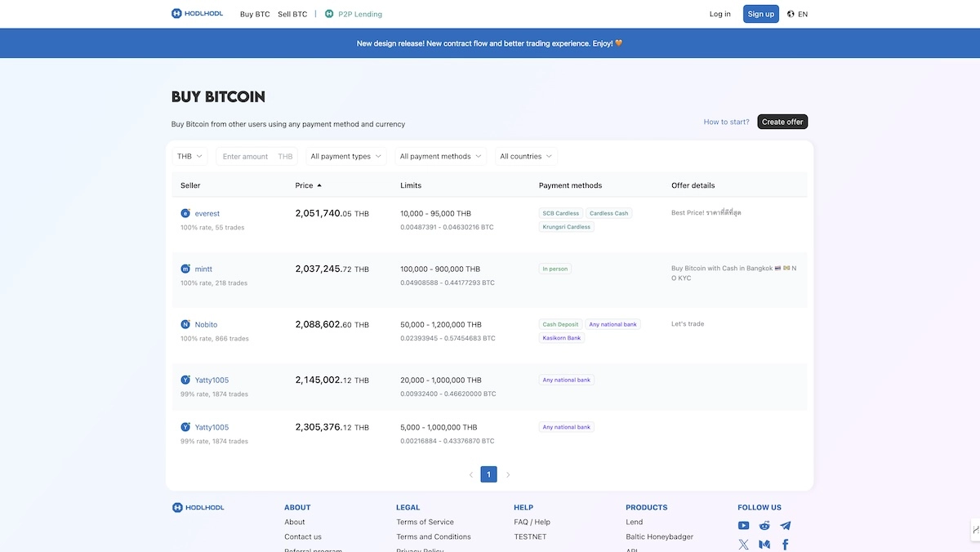980x552 pixels.
Task: Click everest's seller avatar icon
Action: (x=185, y=213)
